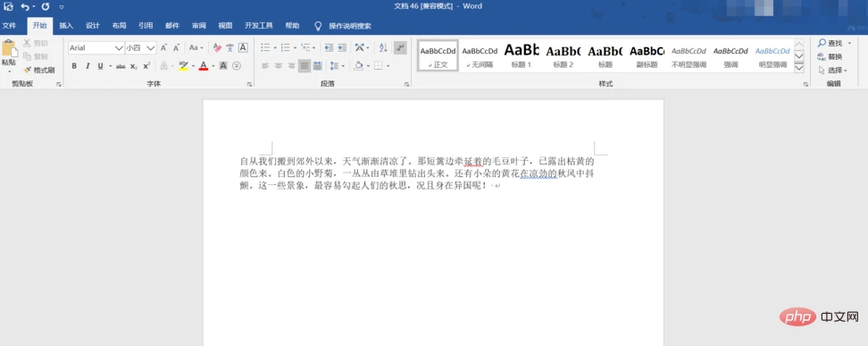Toggle italic formatting (I)
868x346 pixels.
point(88,66)
